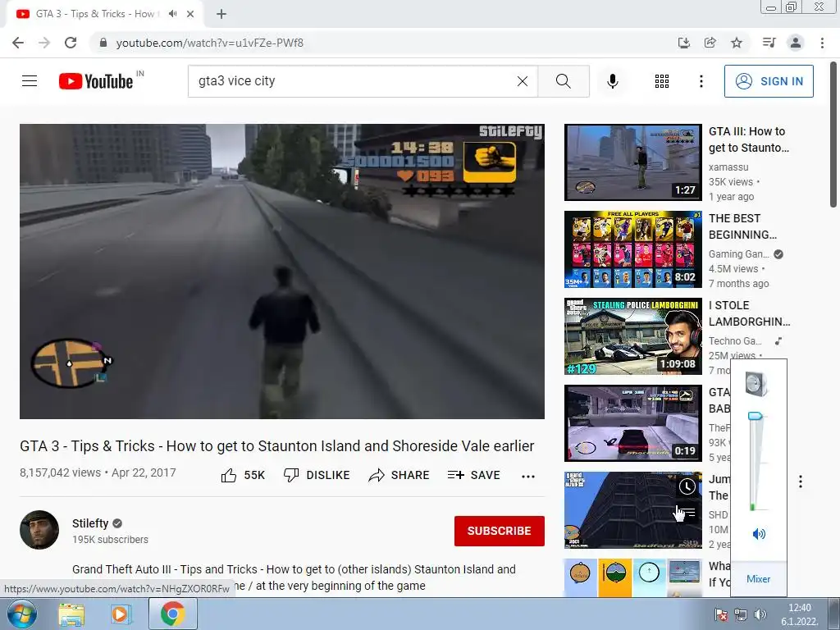Click the Action Center flag tray icon
Image resolution: width=840 pixels, height=630 pixels.
721,614
